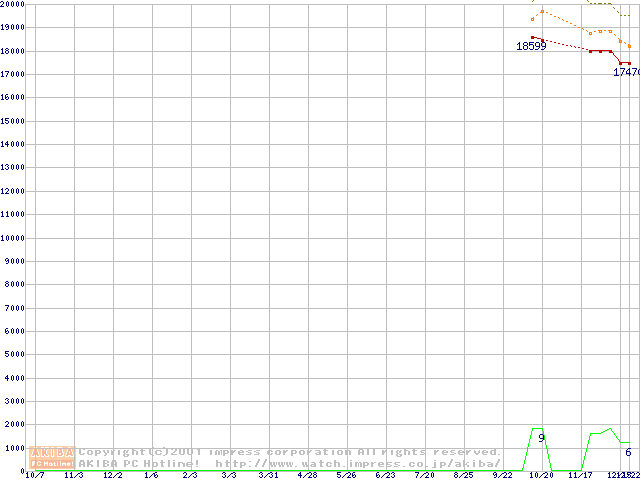
Task: Click the impress corporation copyright text
Action: (x=290, y=452)
